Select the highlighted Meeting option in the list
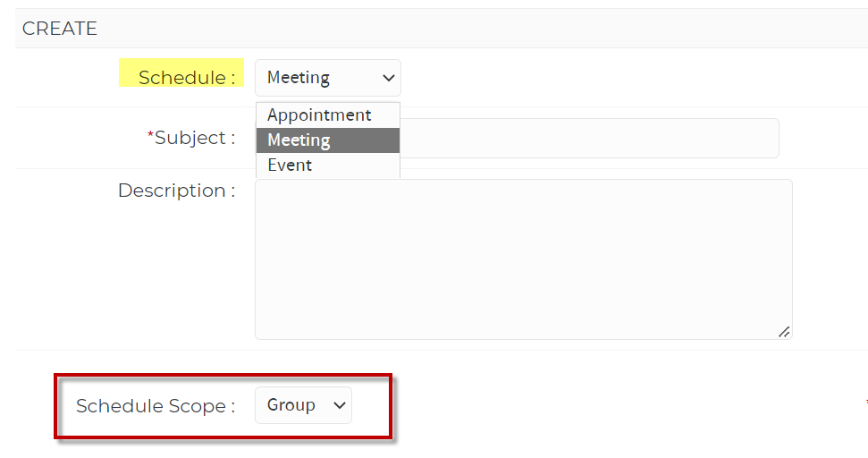This screenshot has width=868, height=458. [328, 140]
